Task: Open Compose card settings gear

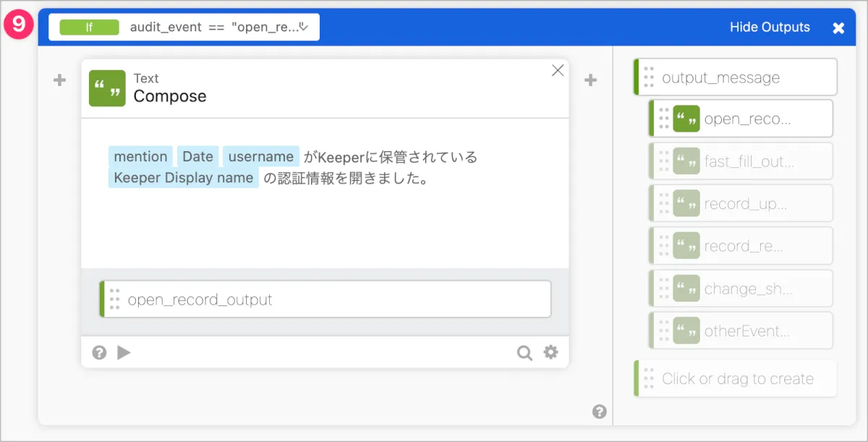Action: coord(551,352)
